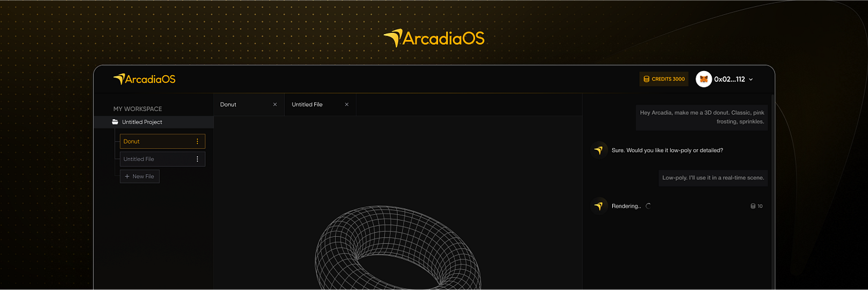868x290 pixels.
Task: Click Arcadia avatar beside low-poly question
Action: point(599,150)
